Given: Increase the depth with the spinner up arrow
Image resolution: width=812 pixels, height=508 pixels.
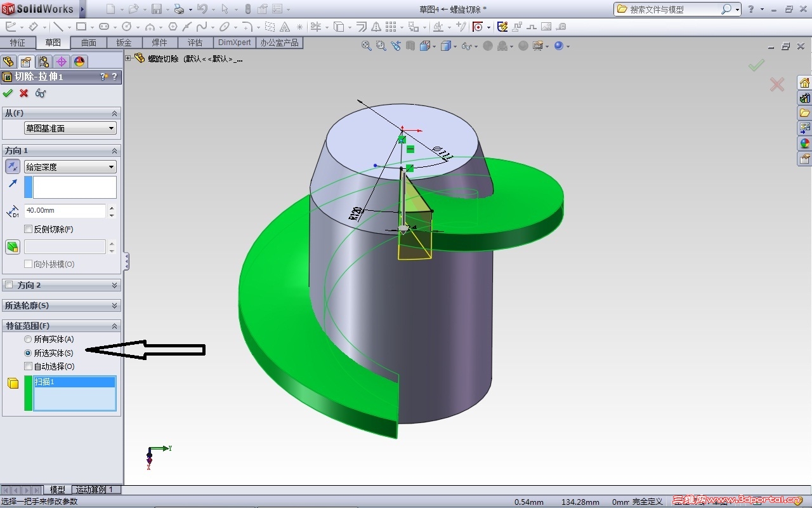Looking at the screenshot, I should [x=112, y=208].
